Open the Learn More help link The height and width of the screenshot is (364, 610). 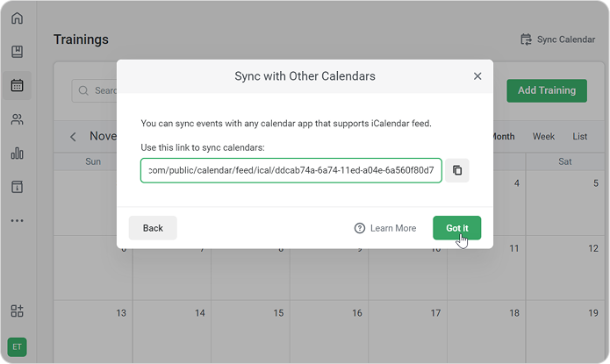pos(385,228)
